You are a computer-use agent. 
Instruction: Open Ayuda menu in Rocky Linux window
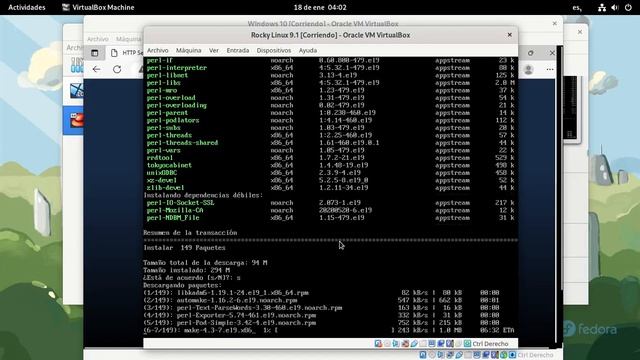307,50
